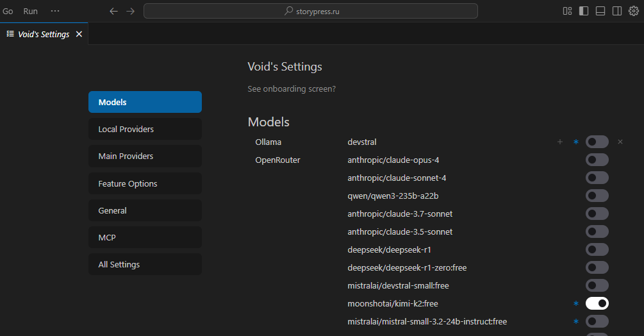The image size is (644, 336).
Task: Toggle the primary side bar icon
Action: tap(584, 11)
